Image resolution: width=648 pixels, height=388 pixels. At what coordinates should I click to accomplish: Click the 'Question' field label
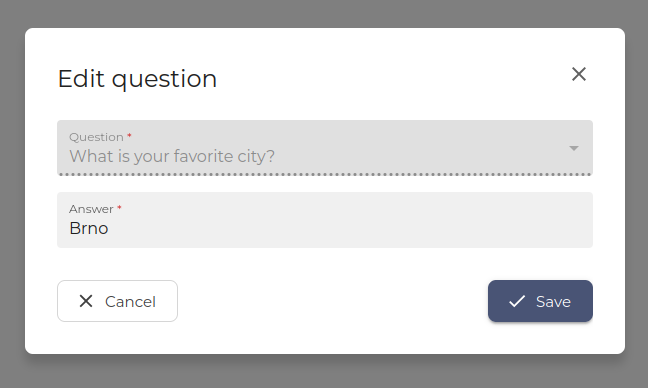coord(96,137)
